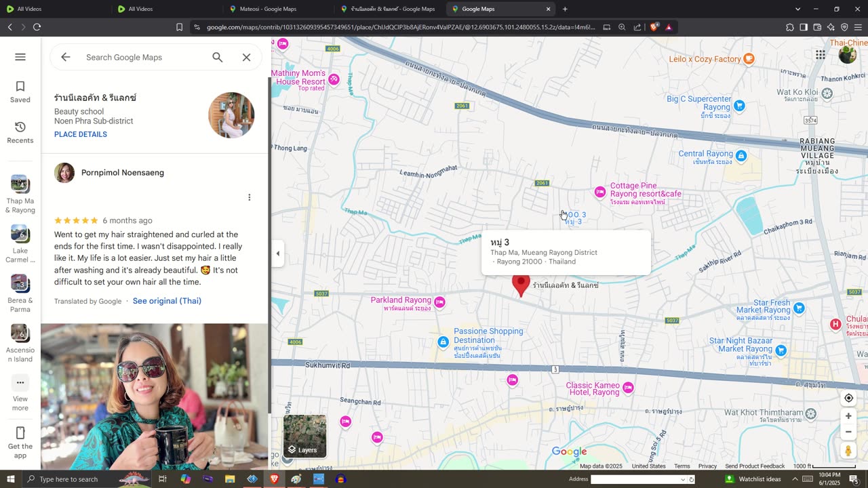Click the Star Night Bazaar Market marker
868x488 pixels.
[x=781, y=351]
